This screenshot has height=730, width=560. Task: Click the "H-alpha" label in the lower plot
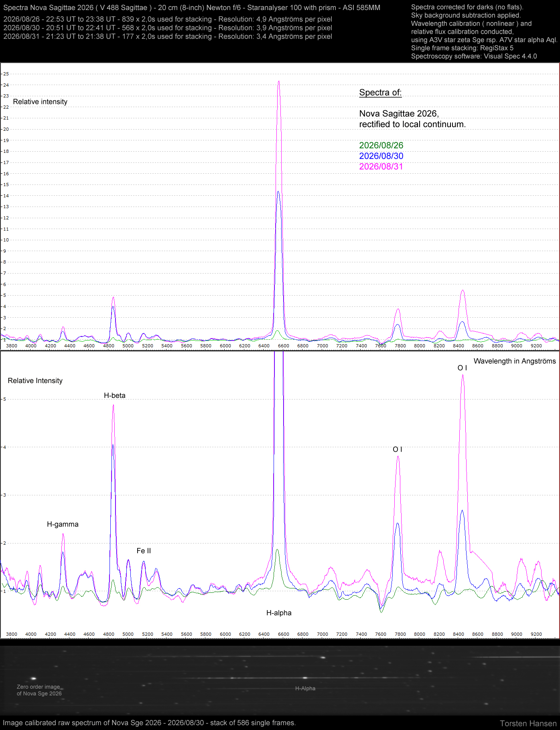click(x=279, y=613)
